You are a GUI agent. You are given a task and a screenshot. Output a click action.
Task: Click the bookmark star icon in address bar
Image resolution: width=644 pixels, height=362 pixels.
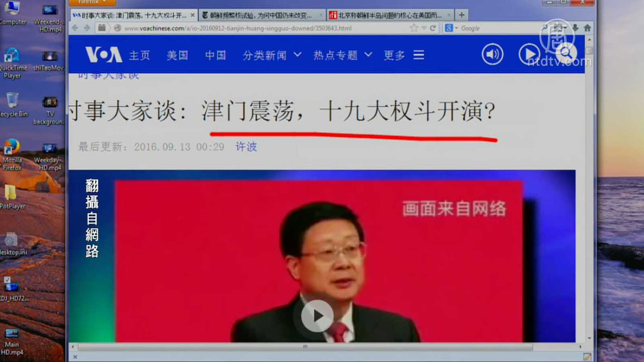[413, 28]
